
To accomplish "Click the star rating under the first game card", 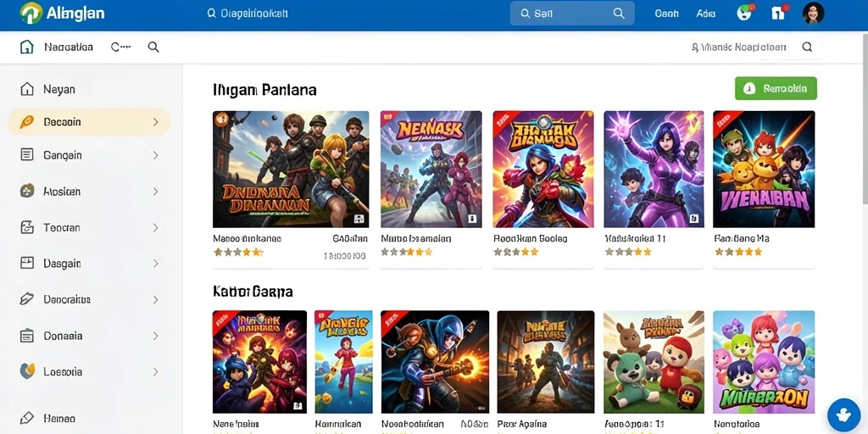I will pos(238,253).
